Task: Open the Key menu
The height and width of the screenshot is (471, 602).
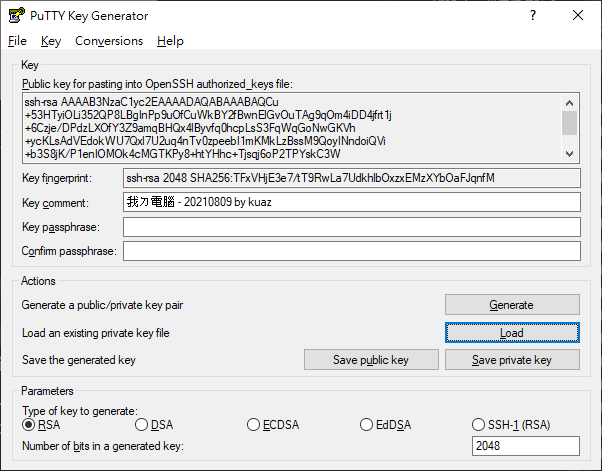Action: click(51, 41)
